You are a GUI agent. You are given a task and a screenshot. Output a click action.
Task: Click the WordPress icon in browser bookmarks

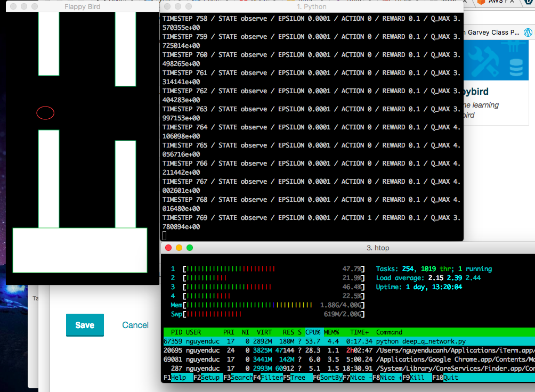[528, 32]
